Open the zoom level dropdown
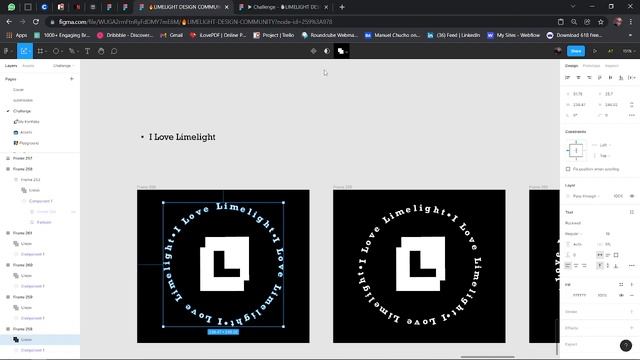640x360 pixels. point(629,51)
